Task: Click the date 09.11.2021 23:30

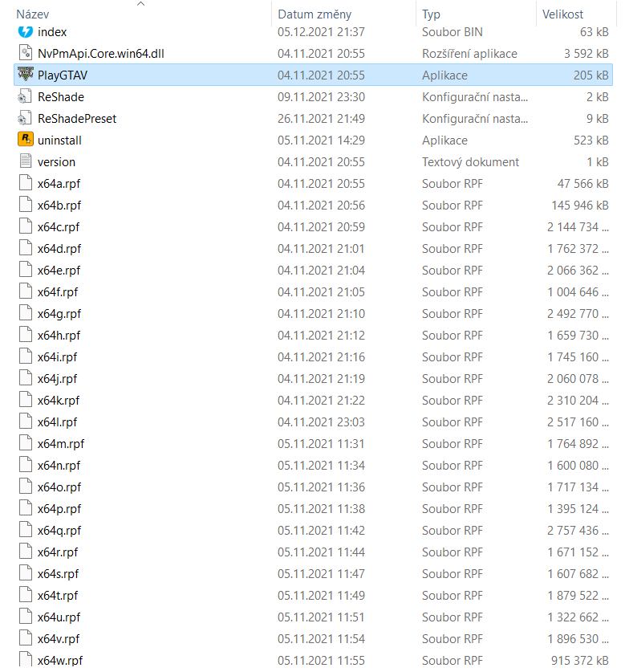Action: pos(321,97)
